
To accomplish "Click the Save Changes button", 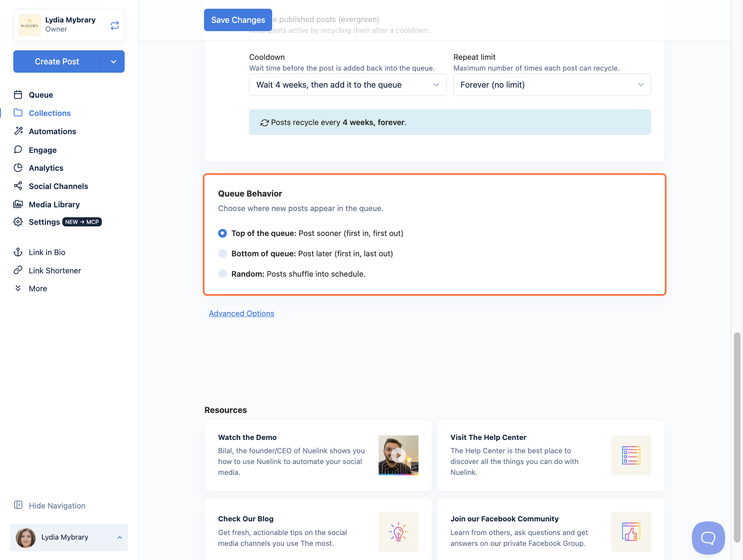I will [x=238, y=20].
